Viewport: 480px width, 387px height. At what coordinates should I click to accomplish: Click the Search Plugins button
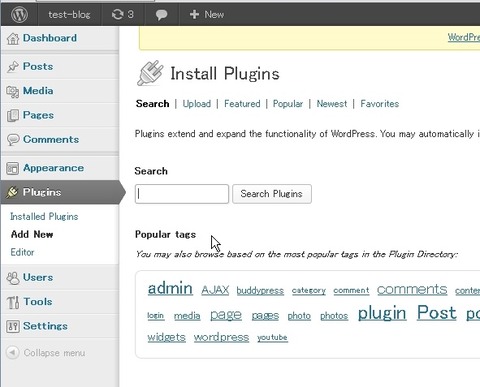tap(272, 194)
